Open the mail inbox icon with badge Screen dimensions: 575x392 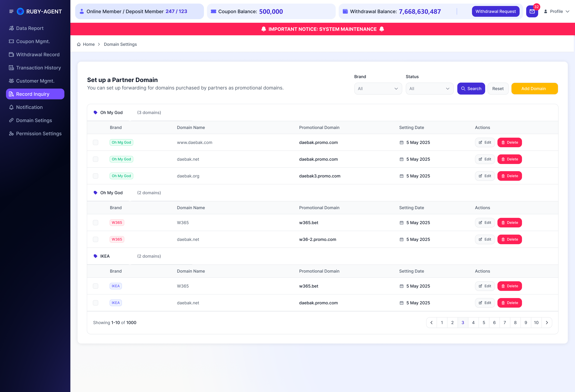[532, 11]
